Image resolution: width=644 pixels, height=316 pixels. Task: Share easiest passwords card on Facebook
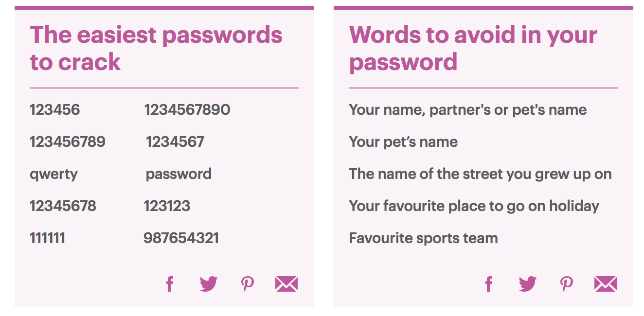tap(169, 284)
